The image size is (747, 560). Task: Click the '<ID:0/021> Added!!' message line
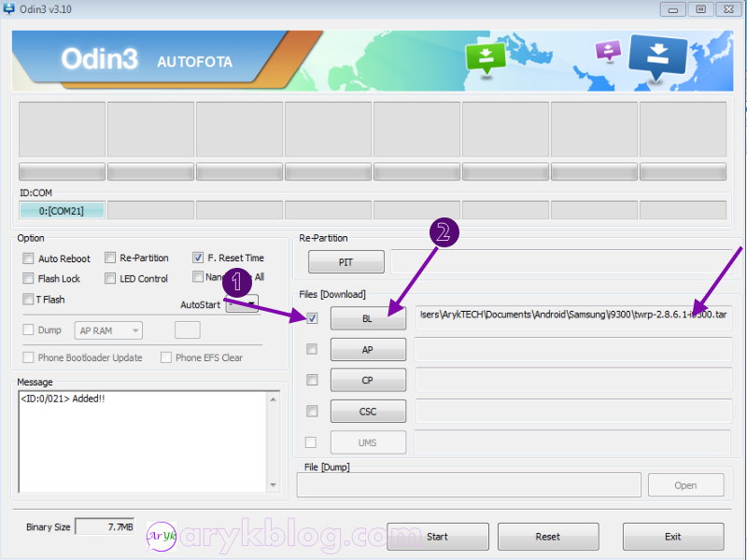pyautogui.click(x=63, y=399)
